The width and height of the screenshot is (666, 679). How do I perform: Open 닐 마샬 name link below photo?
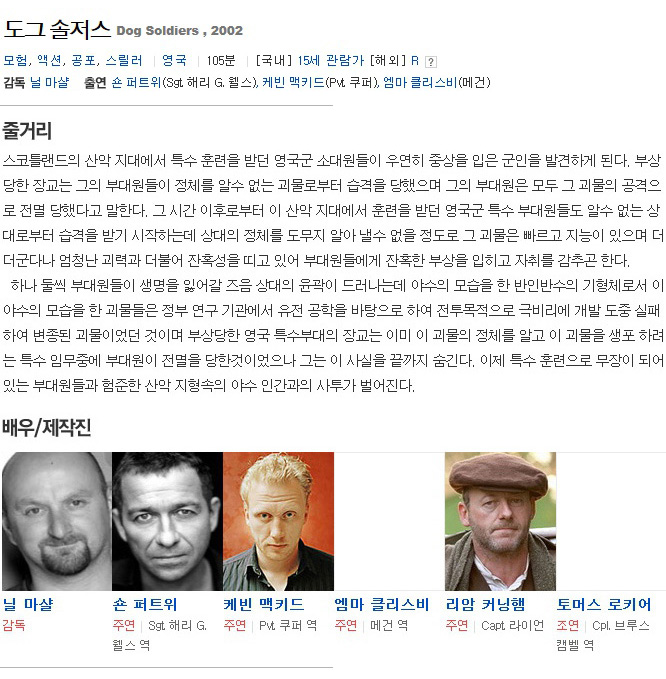click(x=28, y=605)
